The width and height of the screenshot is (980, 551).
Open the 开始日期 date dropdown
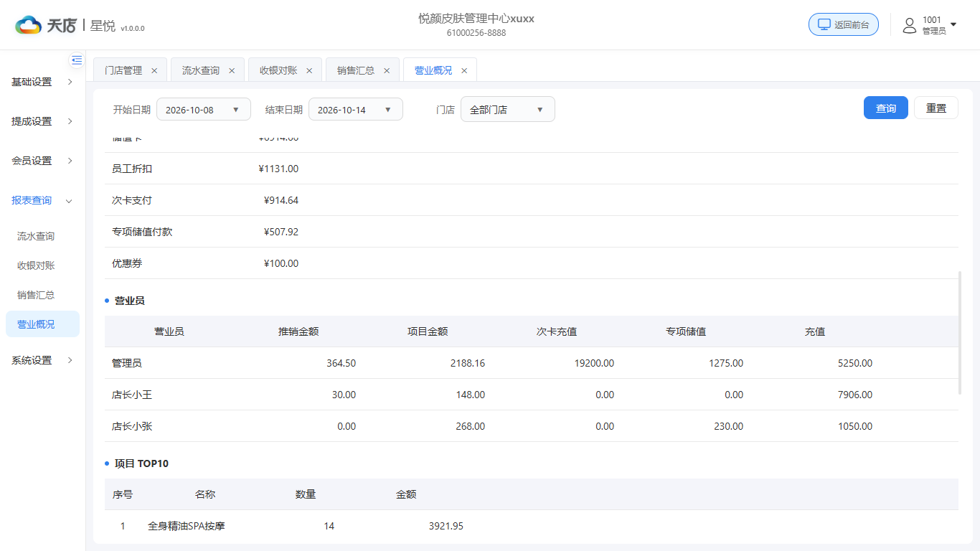[x=204, y=109]
